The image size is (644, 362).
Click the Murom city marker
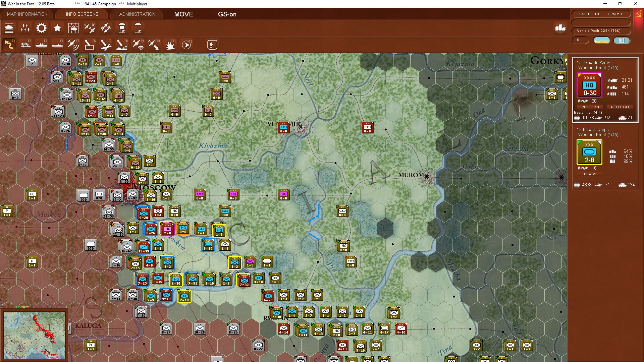click(427, 176)
